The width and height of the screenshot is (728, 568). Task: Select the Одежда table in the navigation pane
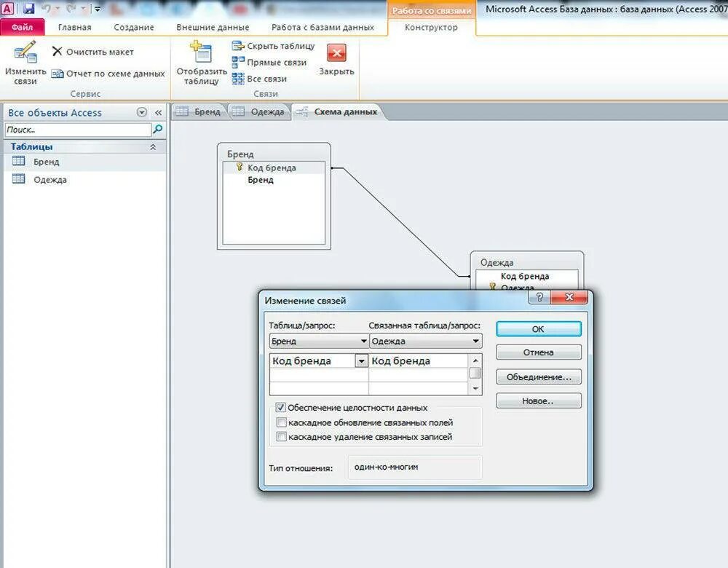coord(84,179)
